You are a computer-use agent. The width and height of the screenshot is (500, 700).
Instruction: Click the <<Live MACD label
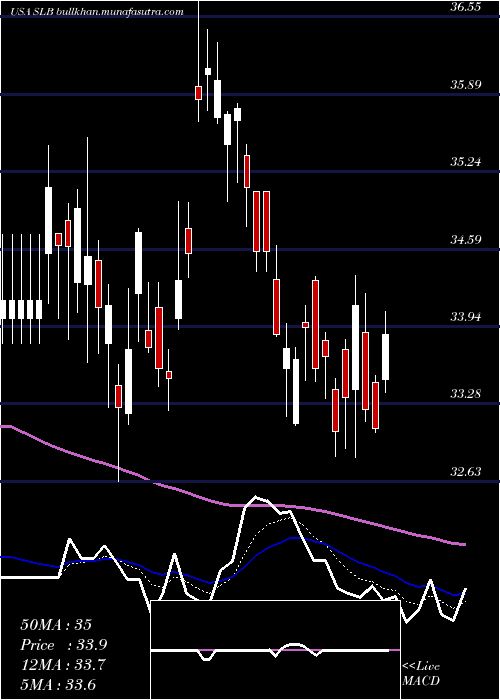(421, 673)
